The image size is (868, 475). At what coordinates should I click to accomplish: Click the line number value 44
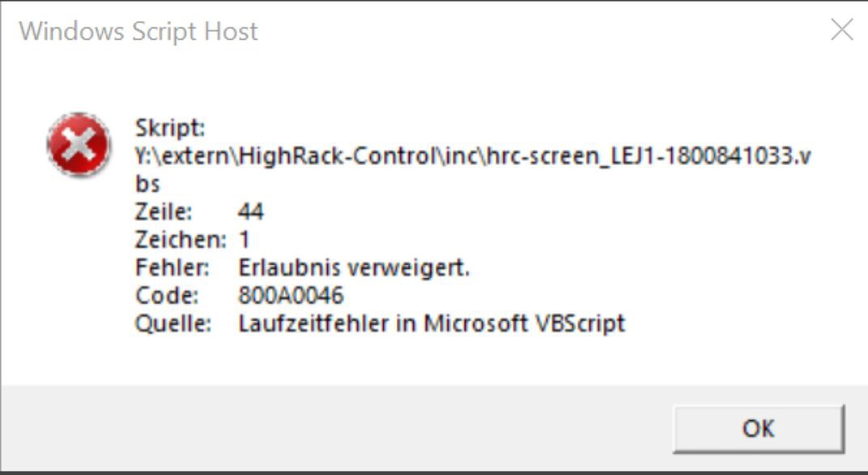tap(250, 212)
